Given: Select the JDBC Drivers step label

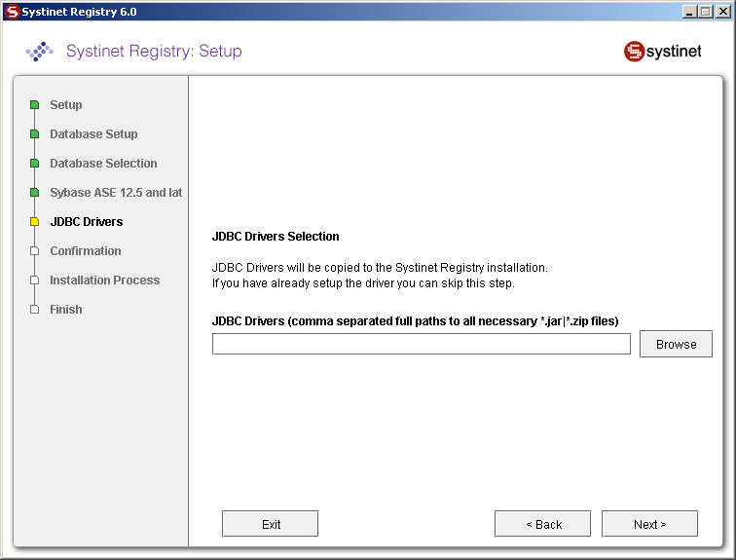Looking at the screenshot, I should 87,221.
